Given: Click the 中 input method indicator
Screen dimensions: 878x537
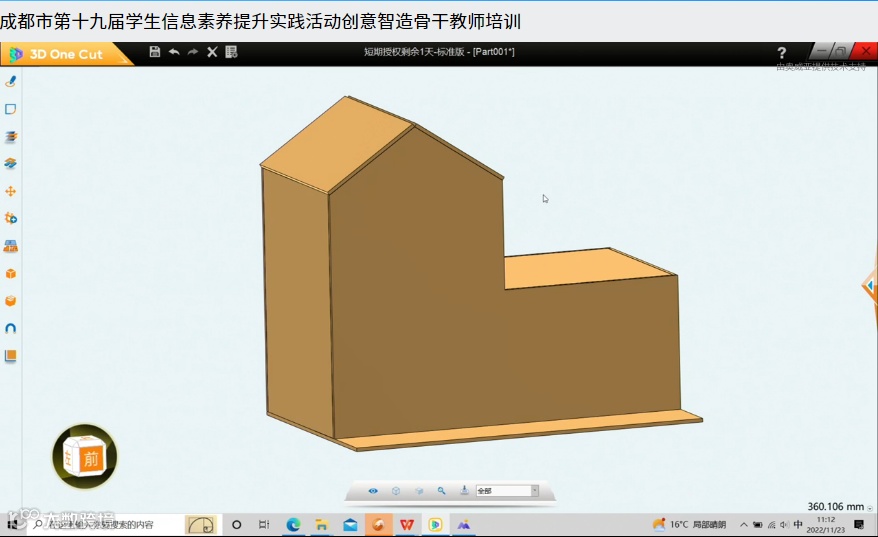Looking at the screenshot, I should (x=798, y=524).
